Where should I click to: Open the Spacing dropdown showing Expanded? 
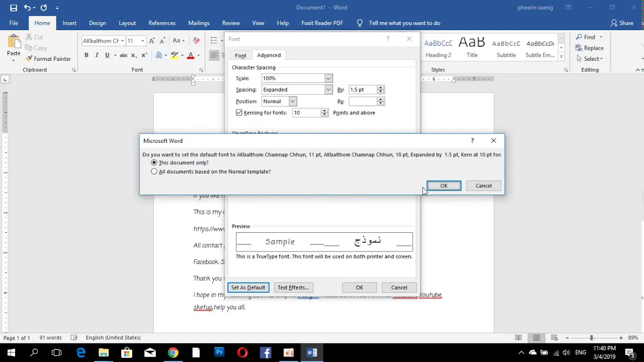pyautogui.click(x=328, y=89)
